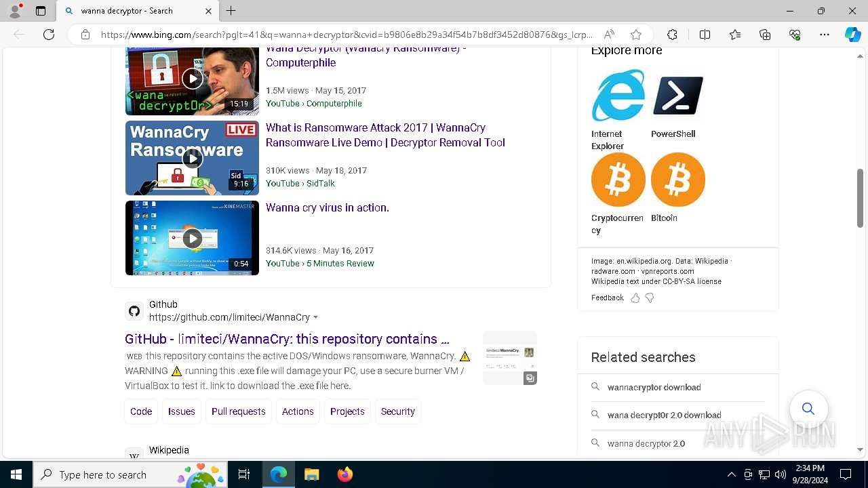
Task: Open floating blue search button
Action: pyautogui.click(x=808, y=409)
